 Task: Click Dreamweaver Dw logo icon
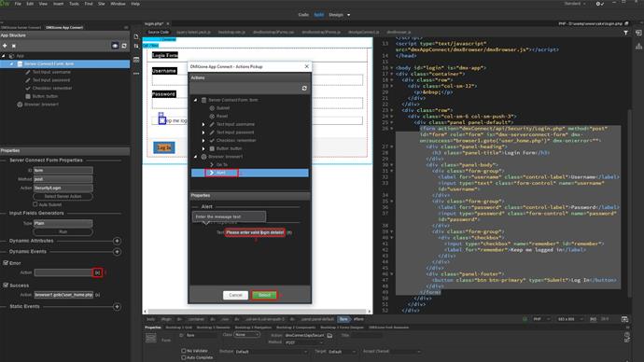5,4
